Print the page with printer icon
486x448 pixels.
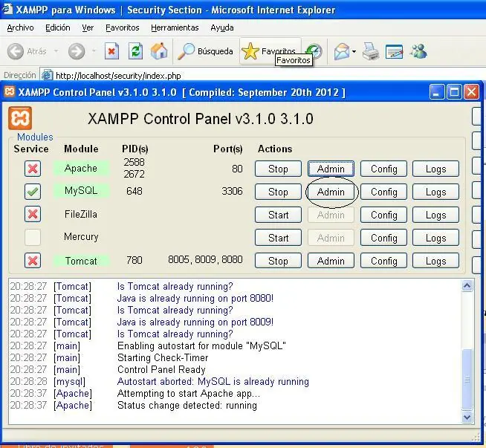pos(371,51)
